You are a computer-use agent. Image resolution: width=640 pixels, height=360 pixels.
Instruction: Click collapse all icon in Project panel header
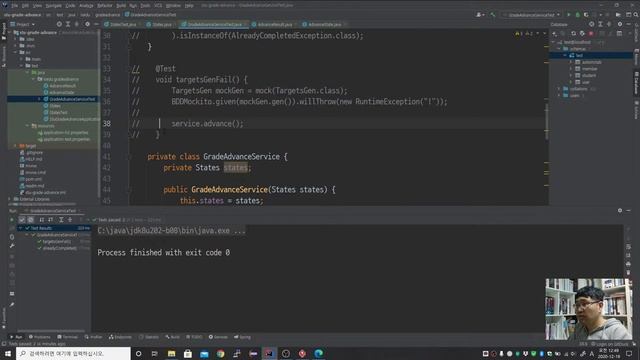(77, 24)
